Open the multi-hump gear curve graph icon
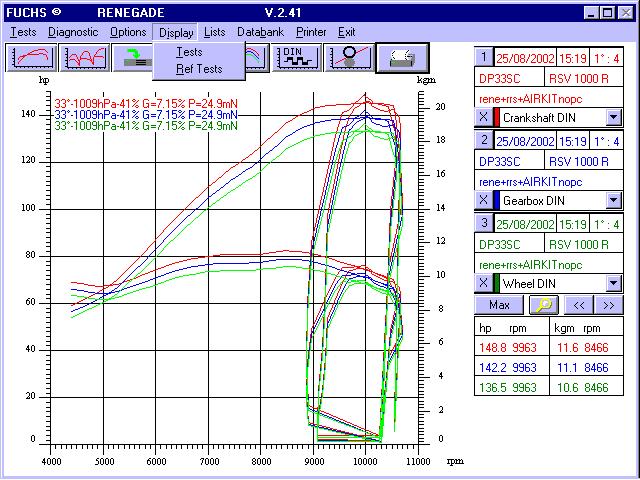This screenshot has width=640, height=480. point(85,58)
